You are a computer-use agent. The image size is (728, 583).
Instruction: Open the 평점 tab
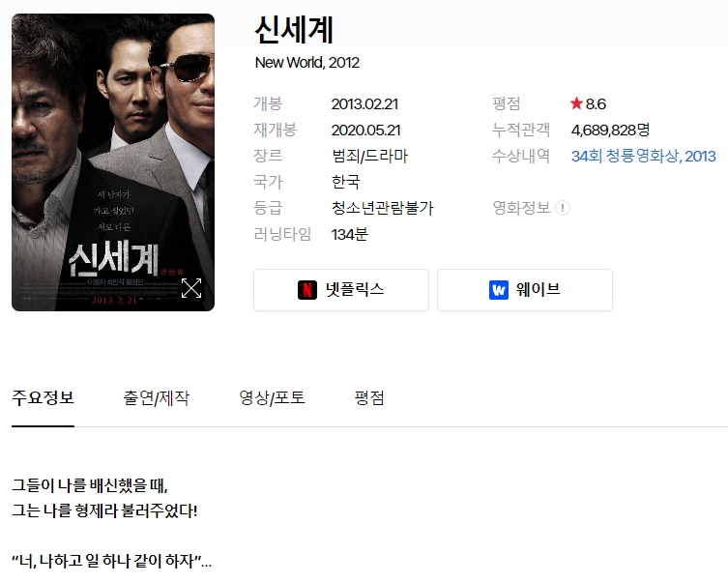(369, 397)
